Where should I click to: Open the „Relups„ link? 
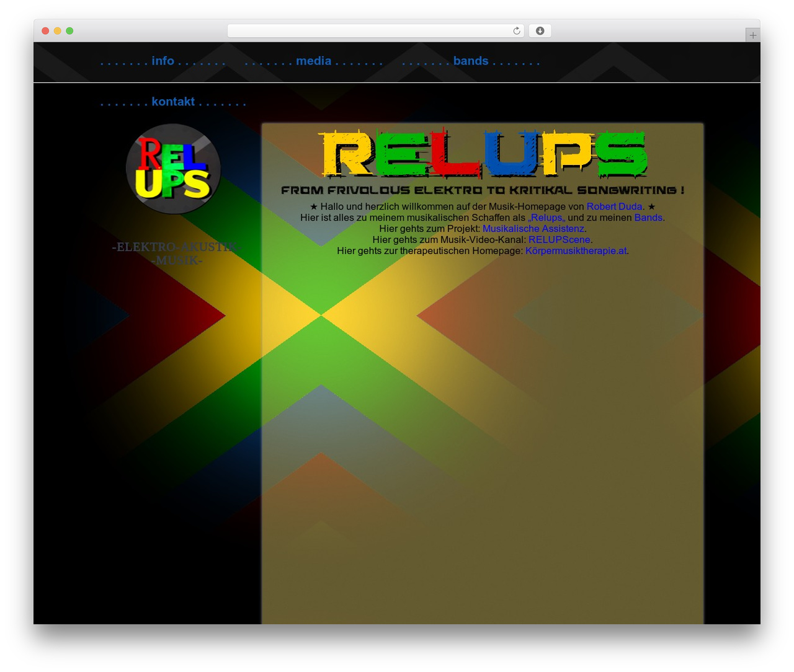(x=546, y=218)
